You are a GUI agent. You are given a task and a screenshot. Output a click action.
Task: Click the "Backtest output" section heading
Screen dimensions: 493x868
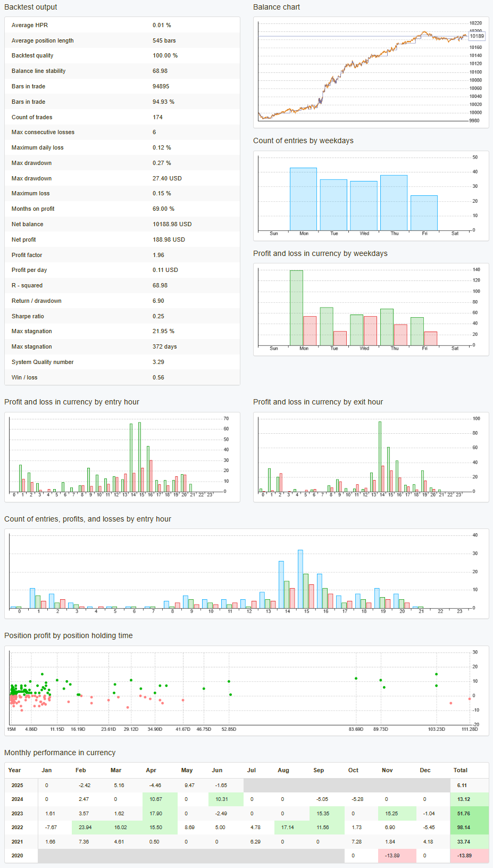pos(31,7)
